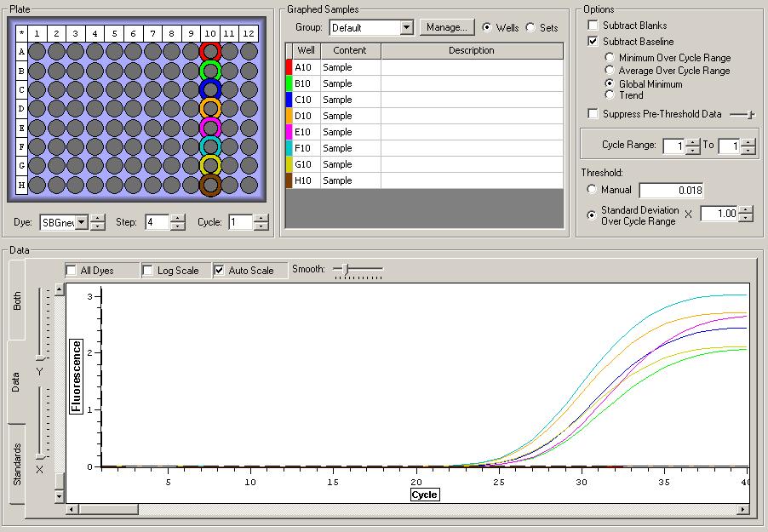The image size is (768, 532).
Task: Select plate column 1 header
Action: (x=37, y=33)
